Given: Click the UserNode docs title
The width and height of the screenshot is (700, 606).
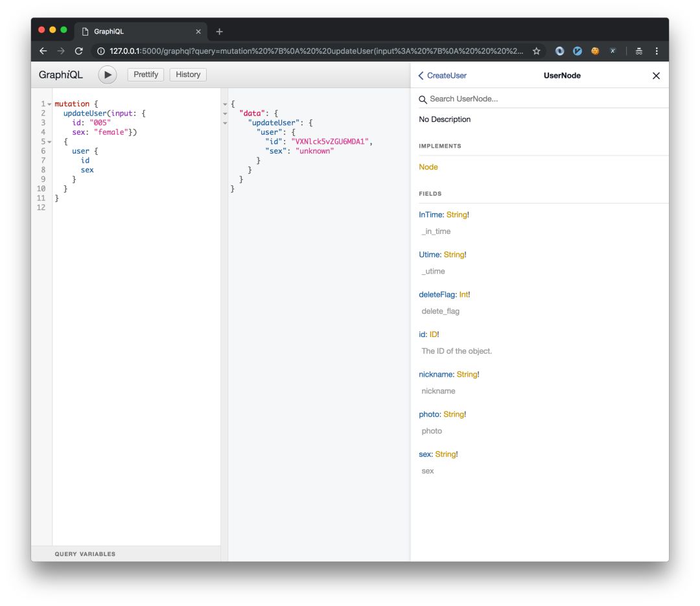Looking at the screenshot, I should (562, 75).
